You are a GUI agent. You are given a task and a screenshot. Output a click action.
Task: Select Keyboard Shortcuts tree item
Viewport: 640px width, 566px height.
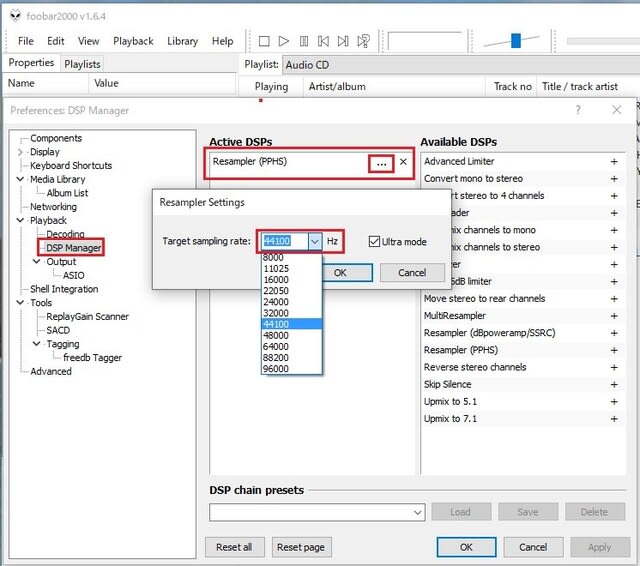click(71, 166)
